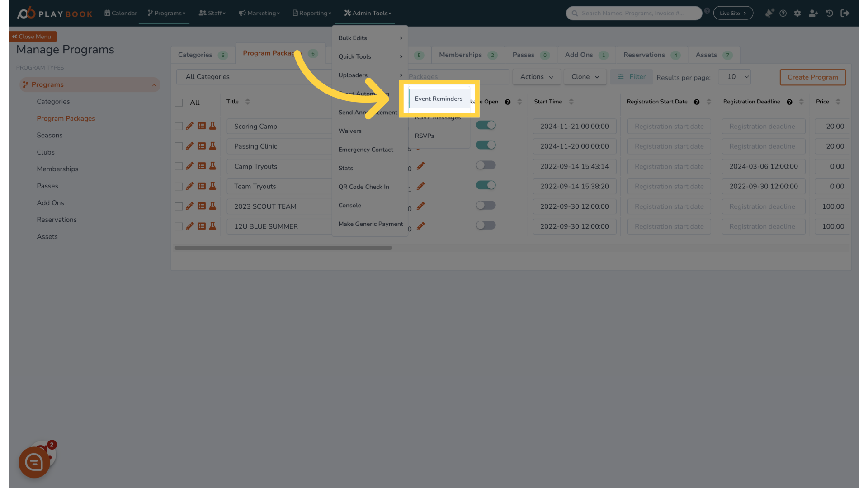This screenshot has width=868, height=488.
Task: Click the Playbook logo
Action: click(55, 13)
